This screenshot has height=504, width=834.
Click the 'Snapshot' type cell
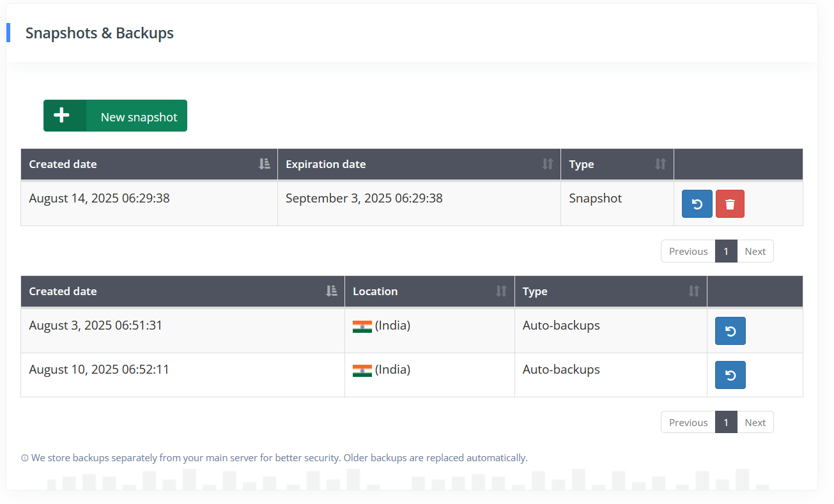tap(617, 204)
